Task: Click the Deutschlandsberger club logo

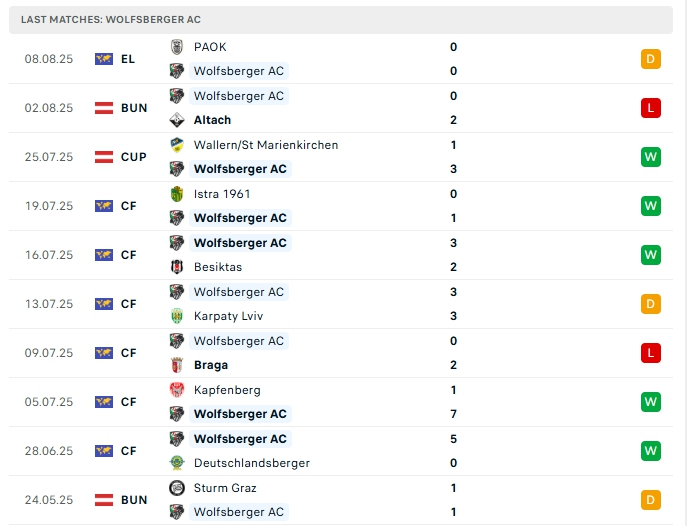Action: click(x=177, y=463)
